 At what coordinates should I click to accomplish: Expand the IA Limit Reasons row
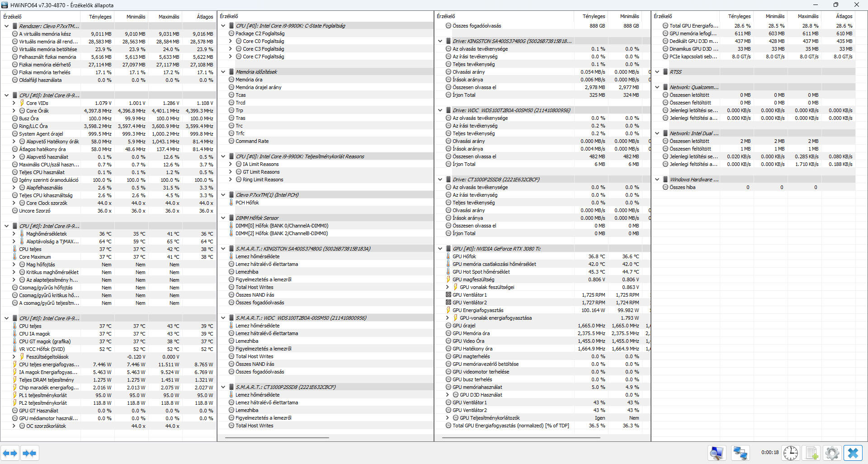230,164
